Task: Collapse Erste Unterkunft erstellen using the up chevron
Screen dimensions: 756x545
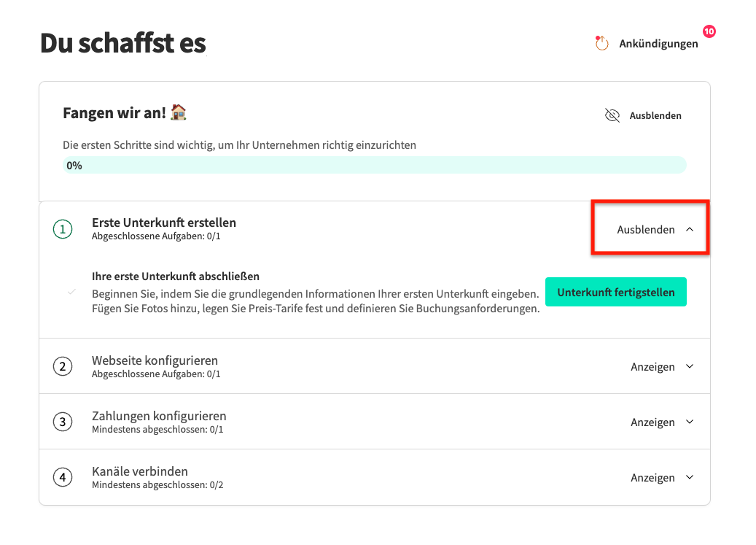Action: coord(690,229)
